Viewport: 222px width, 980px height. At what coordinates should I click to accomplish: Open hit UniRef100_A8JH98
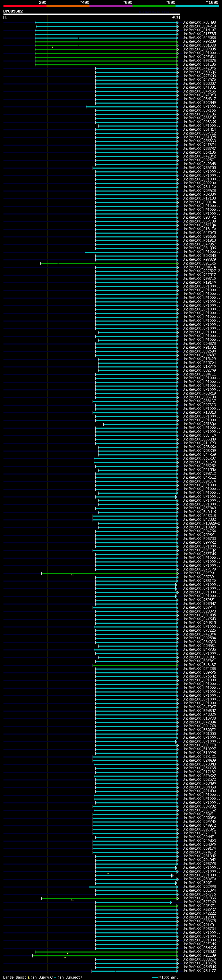pos(199,23)
